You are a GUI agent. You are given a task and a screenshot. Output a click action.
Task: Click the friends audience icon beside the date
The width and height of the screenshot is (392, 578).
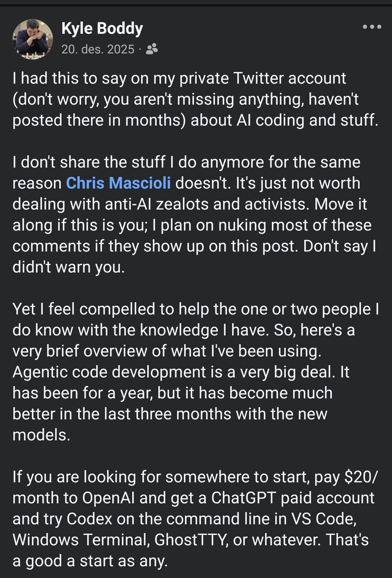click(x=152, y=49)
